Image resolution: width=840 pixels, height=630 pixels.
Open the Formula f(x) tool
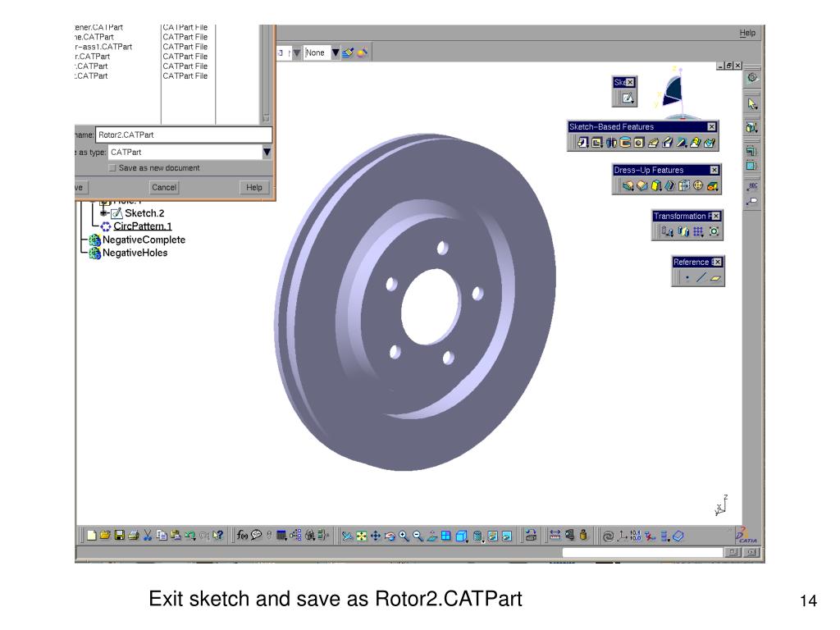(242, 535)
